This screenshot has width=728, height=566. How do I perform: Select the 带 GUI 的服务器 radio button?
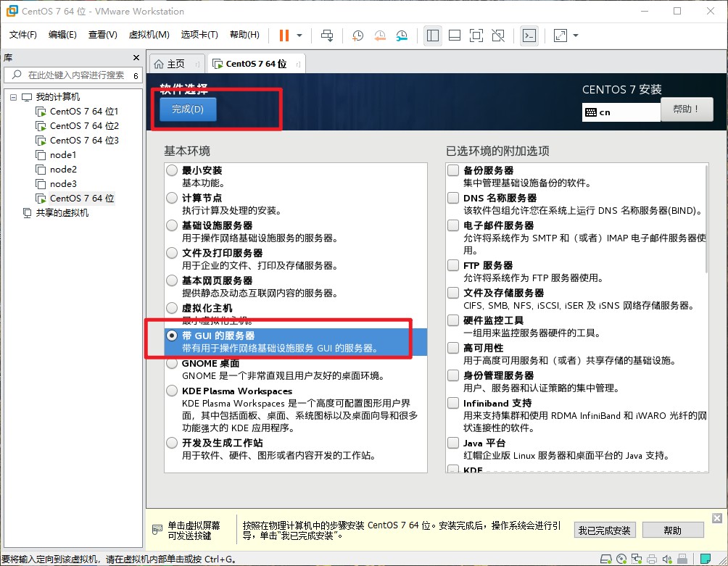(x=172, y=336)
